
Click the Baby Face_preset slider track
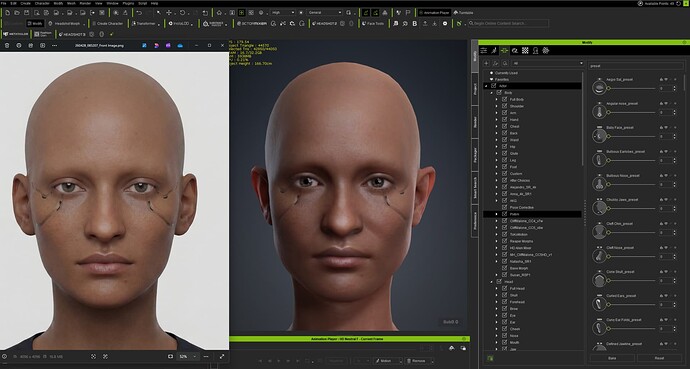[631, 136]
